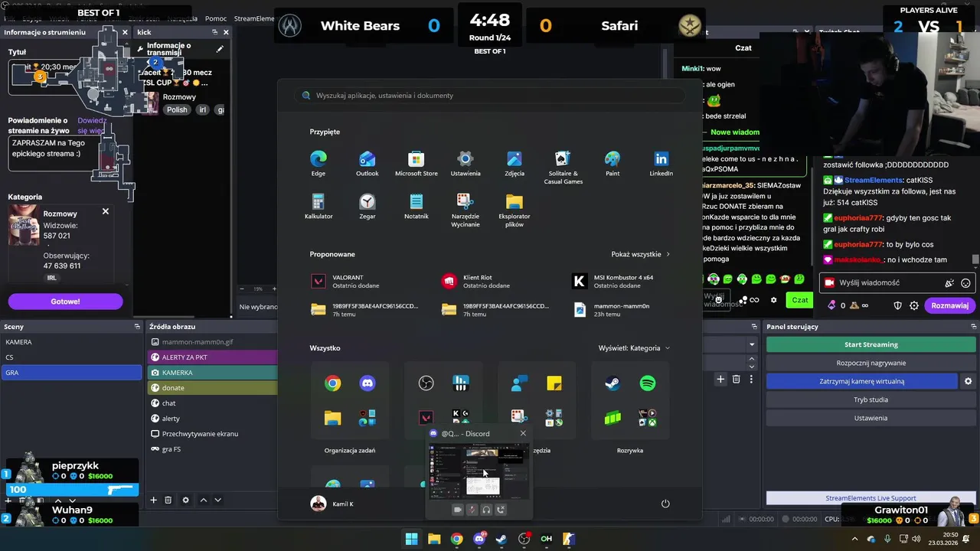
Task: Open emoji picker in Twitch chat
Action: coord(965,283)
